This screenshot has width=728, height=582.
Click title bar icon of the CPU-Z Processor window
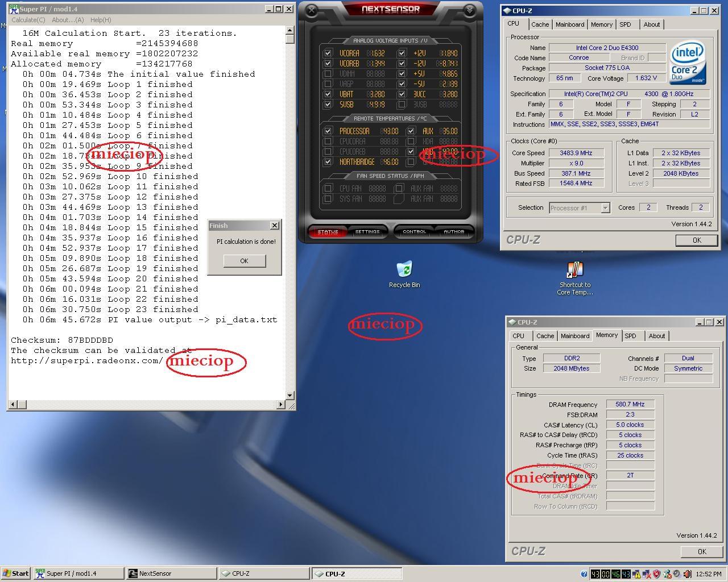tap(507, 11)
